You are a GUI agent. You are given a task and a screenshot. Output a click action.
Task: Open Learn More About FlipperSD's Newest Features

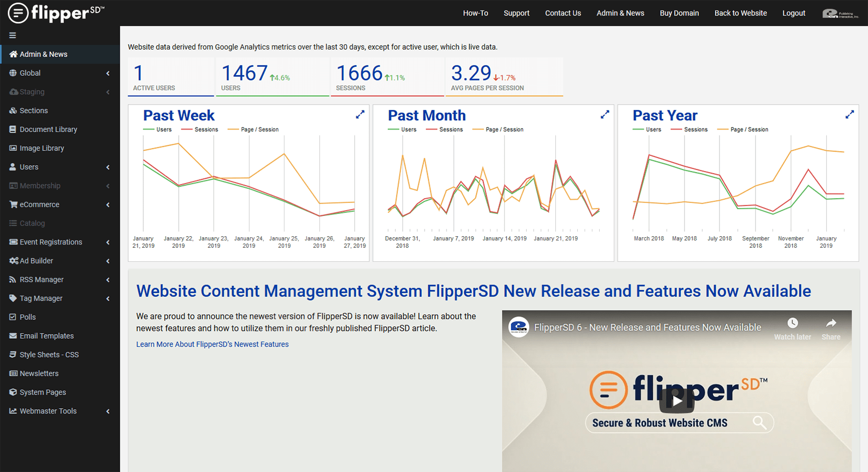(212, 344)
